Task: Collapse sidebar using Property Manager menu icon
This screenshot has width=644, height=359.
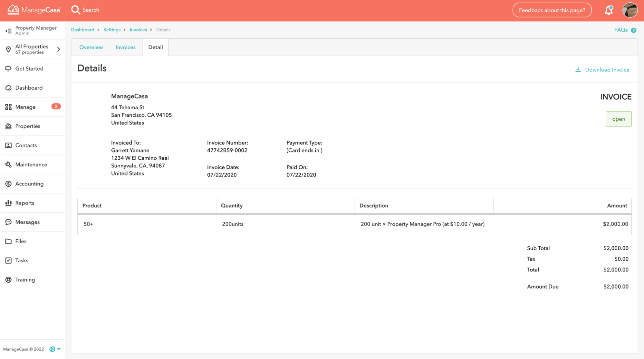Action: point(8,31)
